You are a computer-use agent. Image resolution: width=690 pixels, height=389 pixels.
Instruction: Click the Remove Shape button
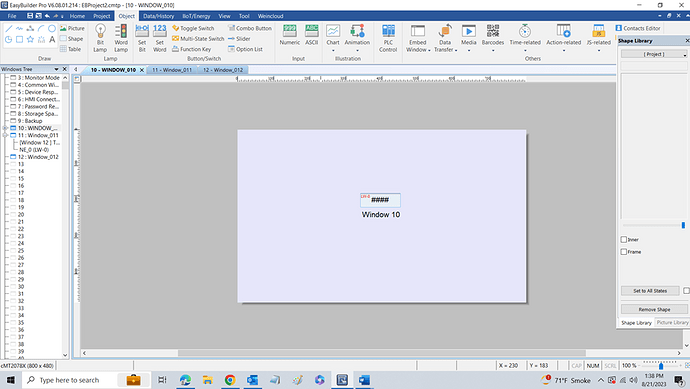coord(654,309)
